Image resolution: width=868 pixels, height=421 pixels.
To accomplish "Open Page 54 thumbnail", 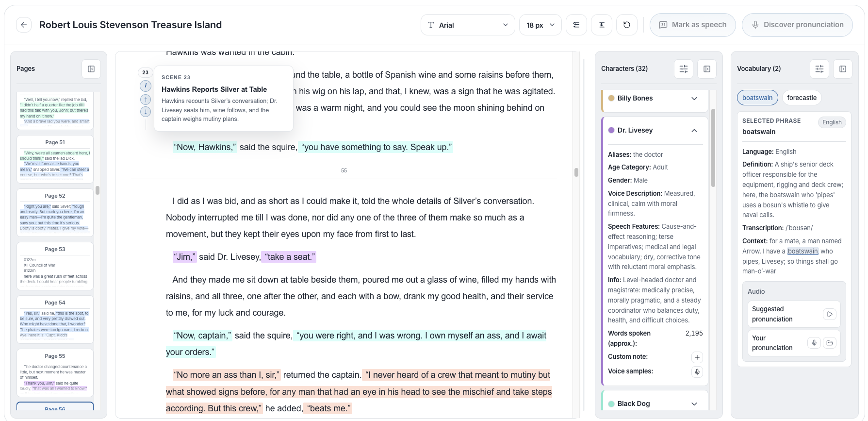I will (55, 319).
